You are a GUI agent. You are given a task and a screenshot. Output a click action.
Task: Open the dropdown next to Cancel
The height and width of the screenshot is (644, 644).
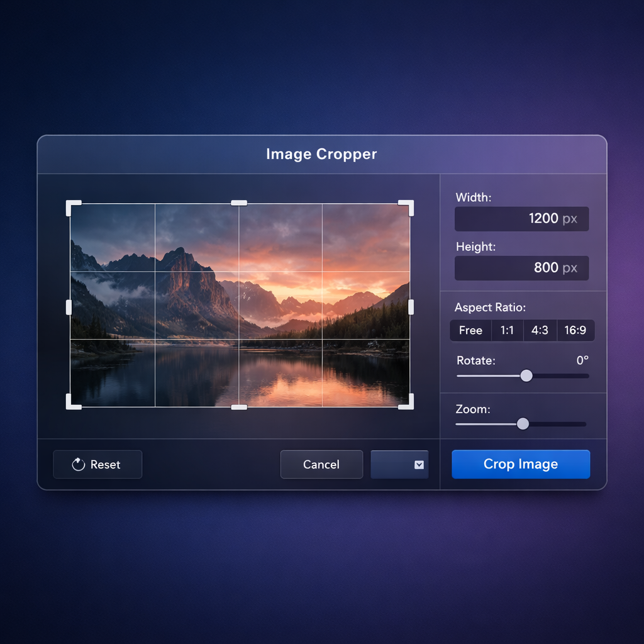point(400,465)
